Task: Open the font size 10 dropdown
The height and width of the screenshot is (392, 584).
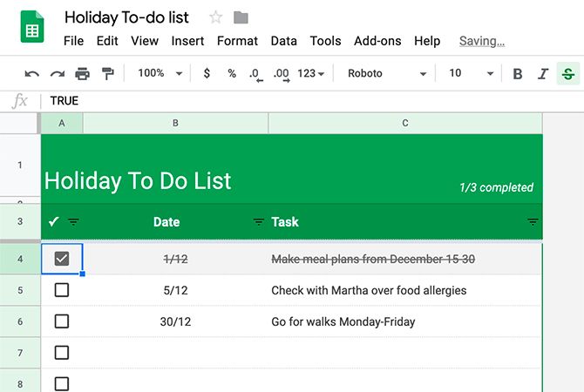Action: [471, 74]
